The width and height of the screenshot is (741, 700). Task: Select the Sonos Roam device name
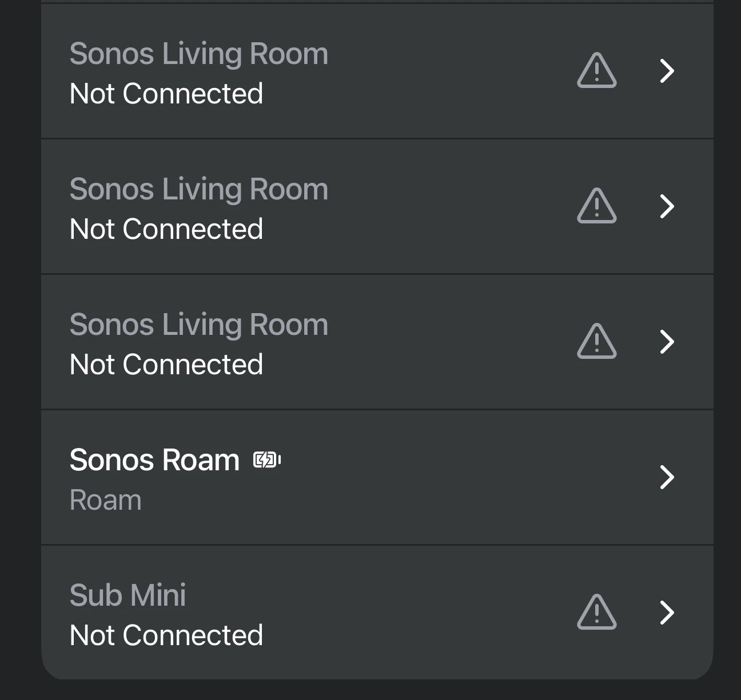pos(154,460)
